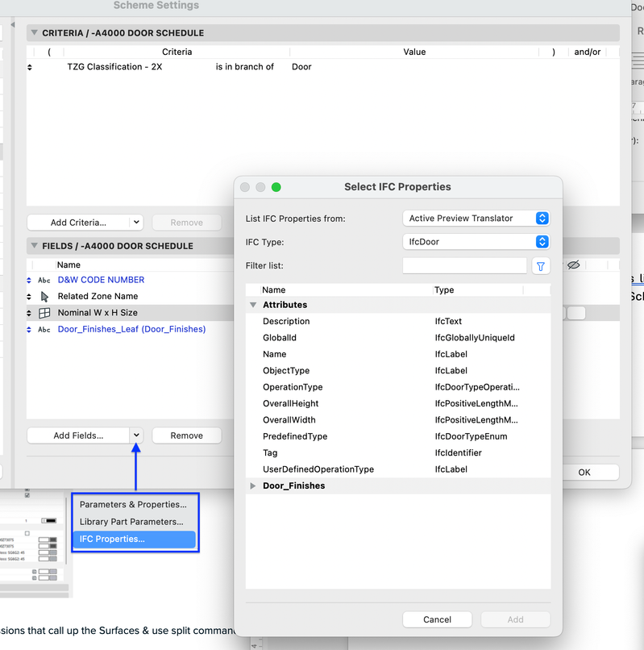Collapse the Attributes group

(253, 305)
